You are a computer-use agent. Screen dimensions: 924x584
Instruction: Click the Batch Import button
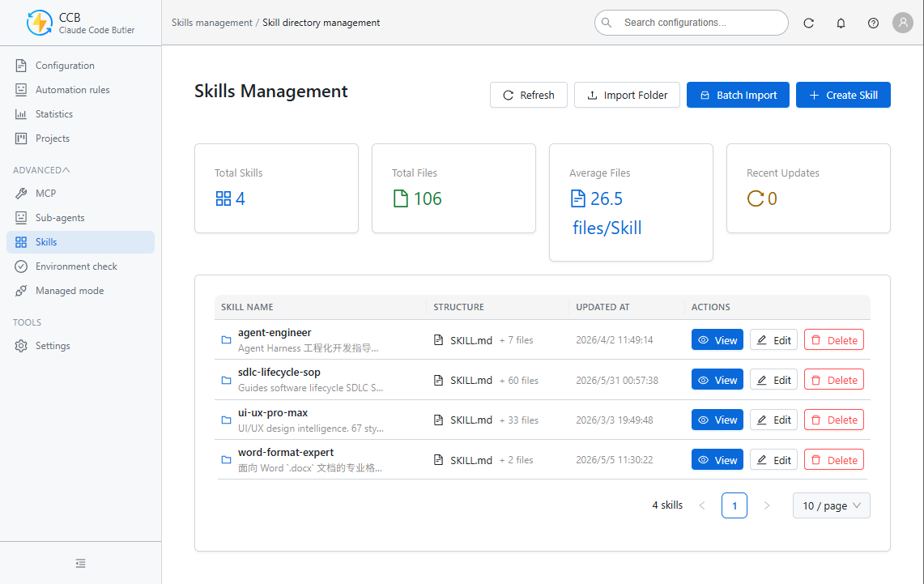(738, 95)
